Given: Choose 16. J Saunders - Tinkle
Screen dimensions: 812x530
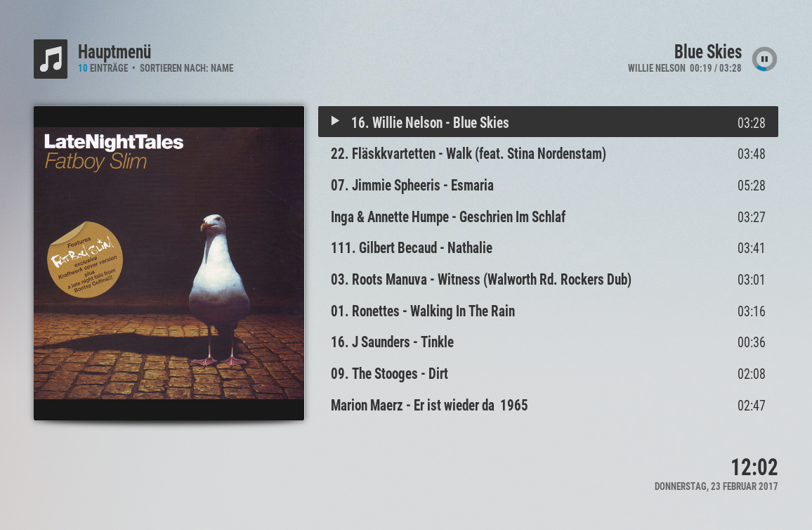Looking at the screenshot, I should pos(548,342).
